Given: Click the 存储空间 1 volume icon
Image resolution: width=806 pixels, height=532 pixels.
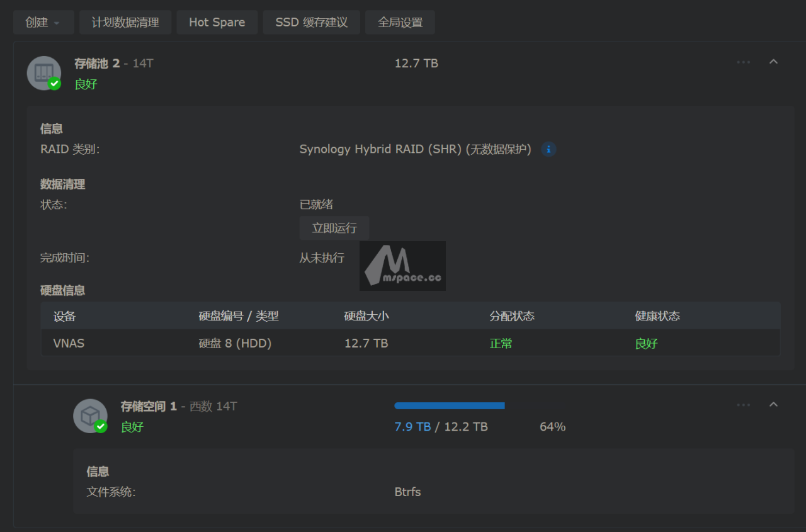Looking at the screenshot, I should point(90,416).
